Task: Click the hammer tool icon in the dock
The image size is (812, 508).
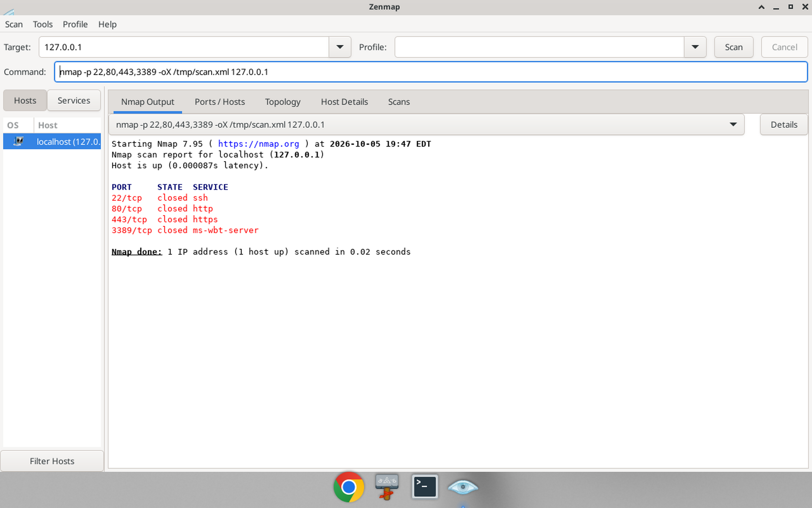Action: click(387, 487)
